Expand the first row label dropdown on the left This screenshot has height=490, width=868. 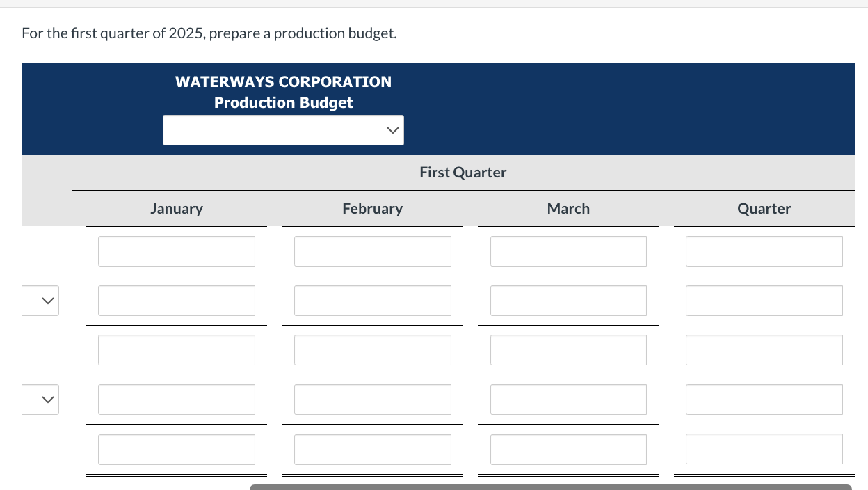[x=40, y=301]
